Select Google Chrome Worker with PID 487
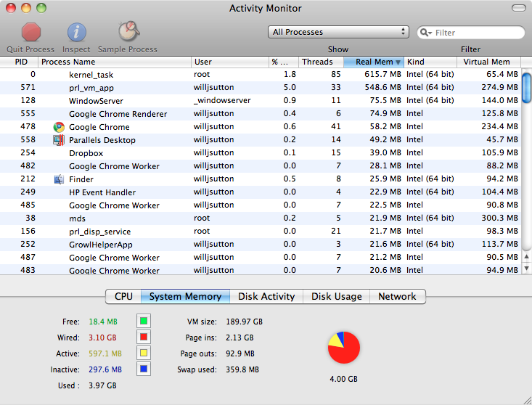This screenshot has height=405, width=532. 261,258
